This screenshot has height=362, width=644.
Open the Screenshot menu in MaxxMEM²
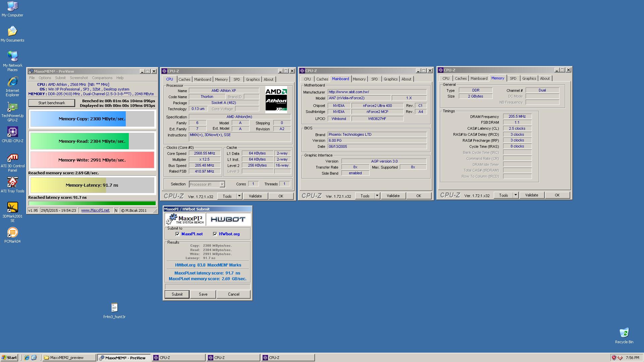(79, 78)
